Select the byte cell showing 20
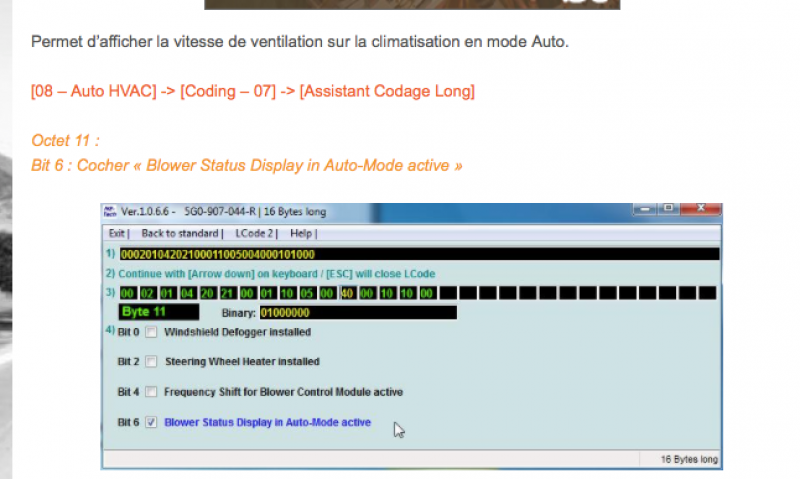800x479 pixels. tap(207, 293)
